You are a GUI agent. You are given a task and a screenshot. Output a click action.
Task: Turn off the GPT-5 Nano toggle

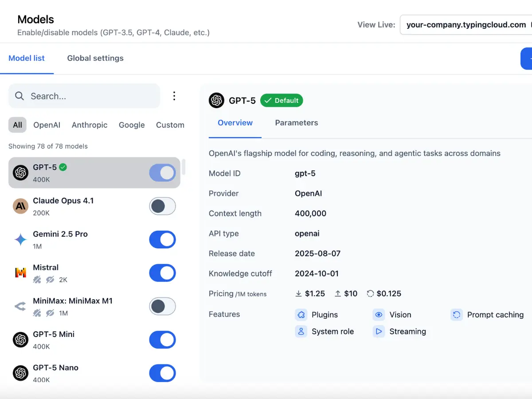(162, 373)
